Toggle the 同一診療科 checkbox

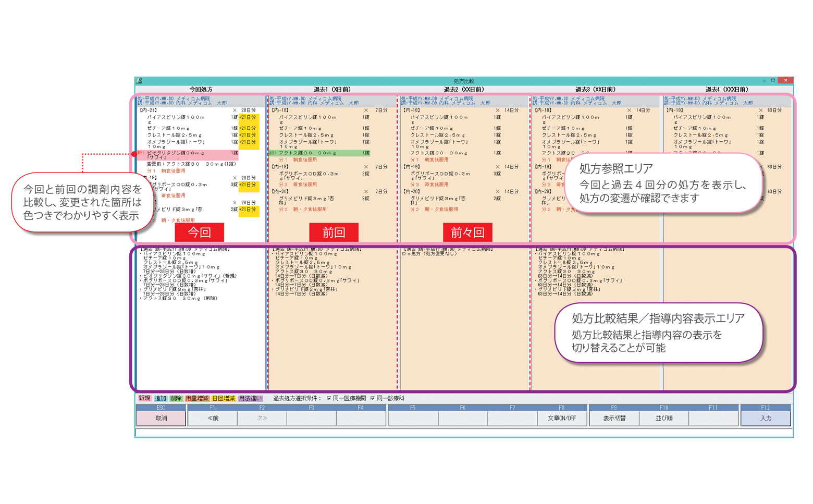[x=373, y=399]
